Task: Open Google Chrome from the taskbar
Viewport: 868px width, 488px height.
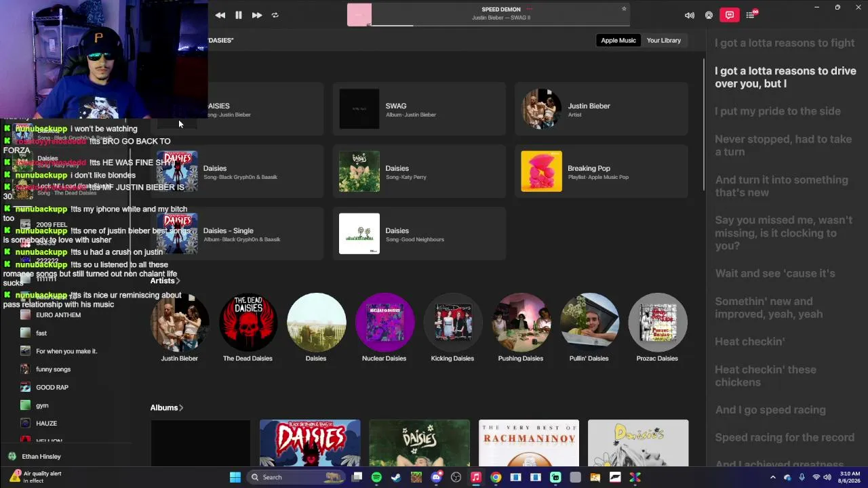Action: click(x=496, y=477)
